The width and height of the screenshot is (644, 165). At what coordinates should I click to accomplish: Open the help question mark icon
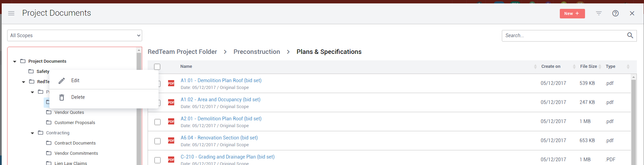(615, 13)
